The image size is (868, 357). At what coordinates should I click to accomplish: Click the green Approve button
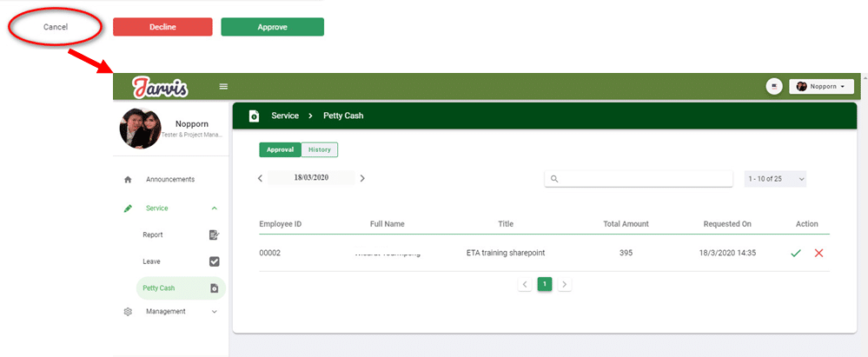[272, 27]
